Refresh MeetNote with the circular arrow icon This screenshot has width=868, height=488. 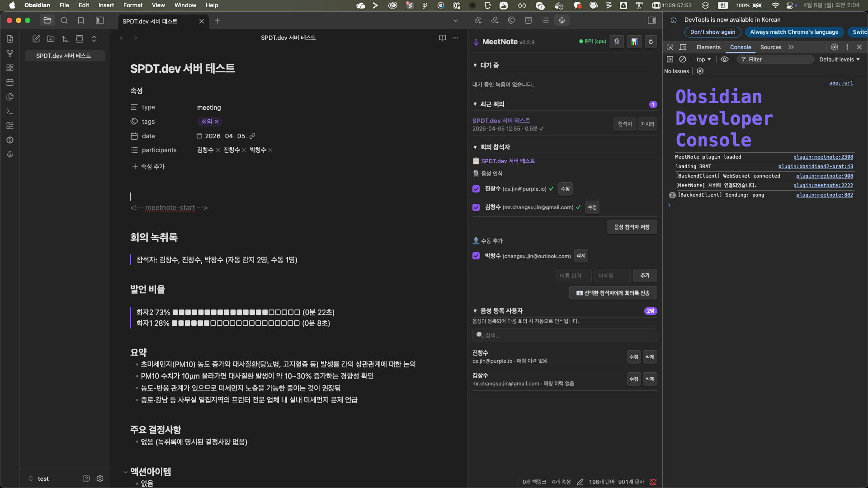tap(651, 42)
